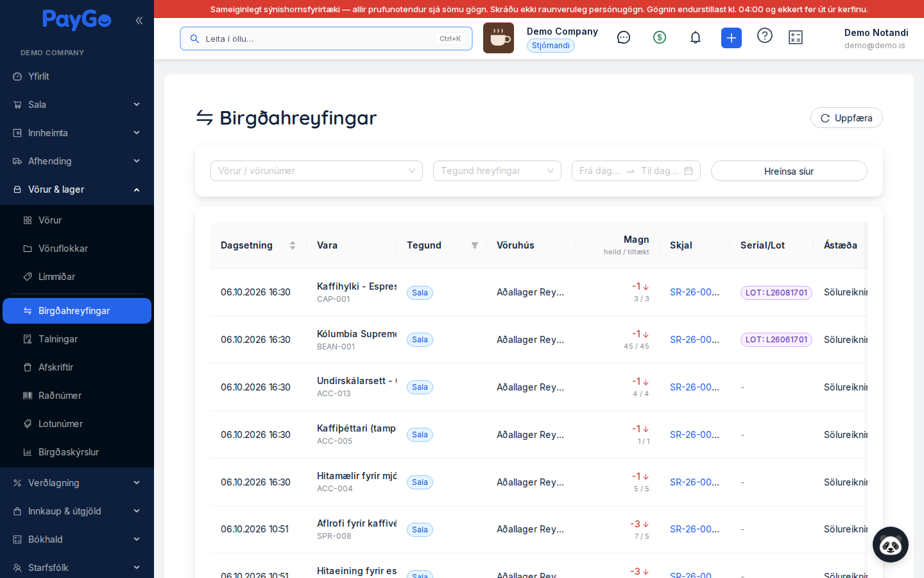Open the notifications bell
The image size is (924, 578).
tap(696, 38)
